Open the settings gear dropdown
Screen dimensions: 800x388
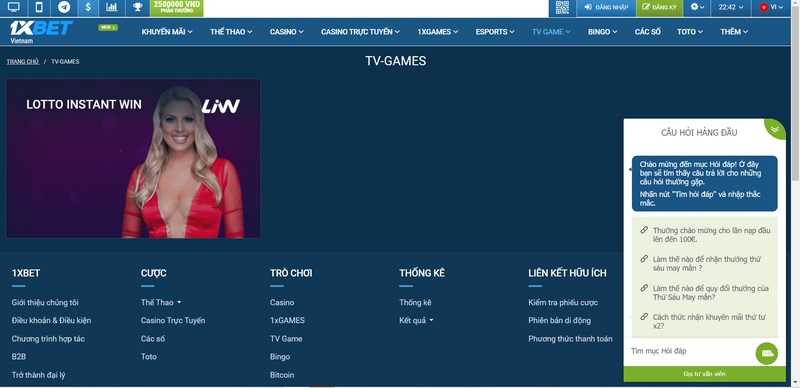[x=697, y=7]
